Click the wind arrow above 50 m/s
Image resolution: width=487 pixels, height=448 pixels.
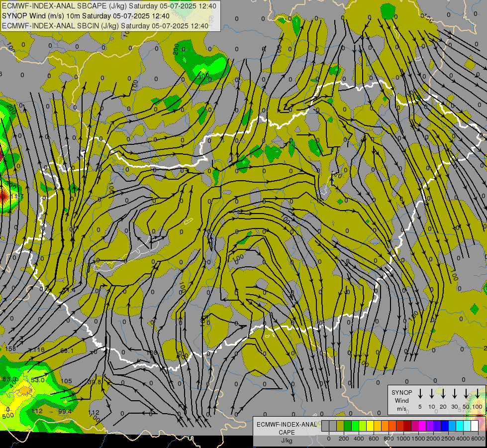coord(466,394)
